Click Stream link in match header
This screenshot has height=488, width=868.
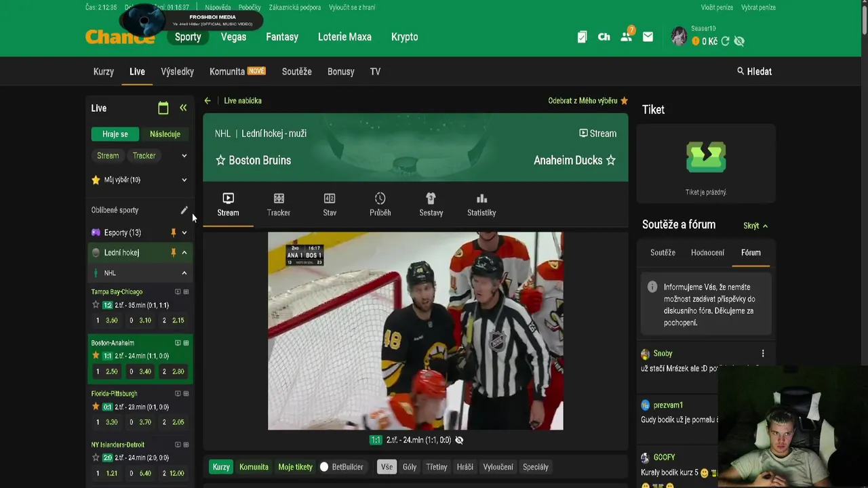[x=597, y=134]
